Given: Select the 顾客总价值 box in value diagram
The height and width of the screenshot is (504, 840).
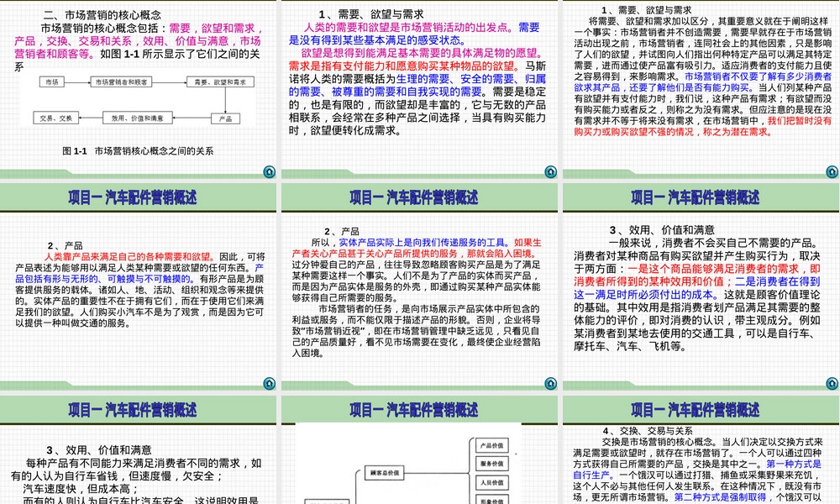Looking at the screenshot, I should click(385, 473).
